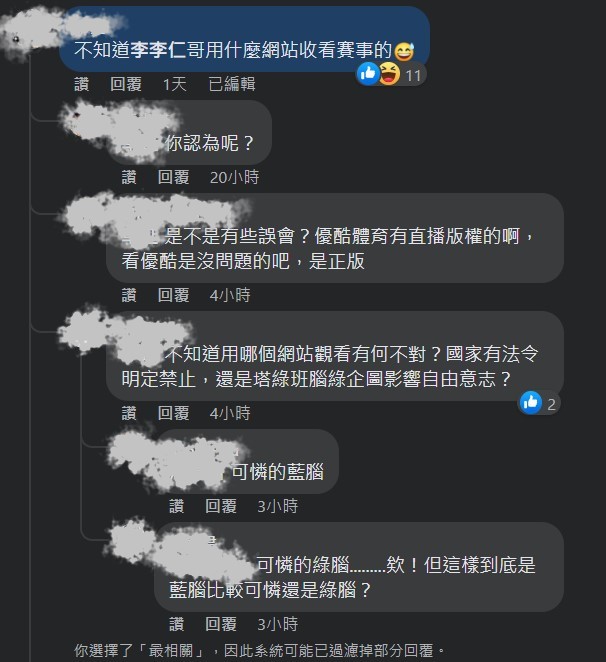This screenshot has width=606, height=662.
Task: Click the blue thumbs-up reaction icon on top comment
Action: click(x=368, y=74)
